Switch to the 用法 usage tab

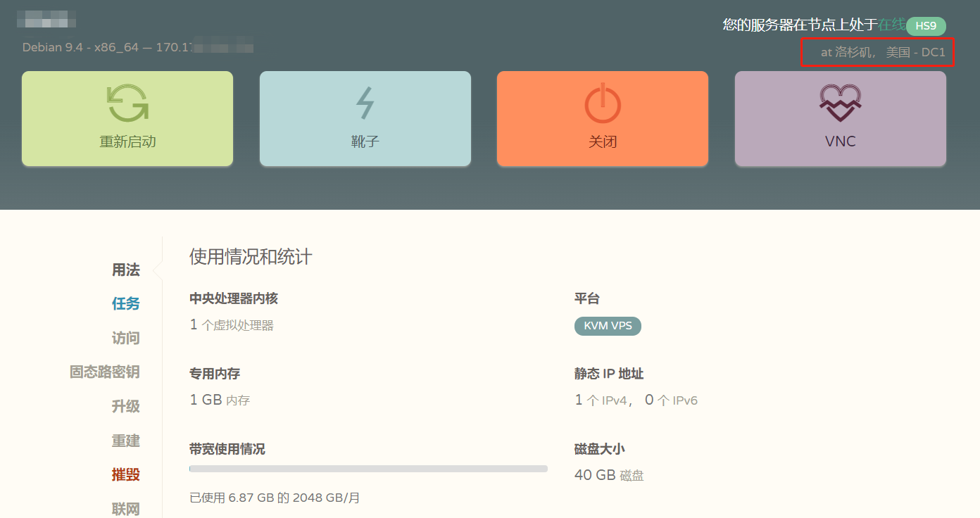coord(126,270)
